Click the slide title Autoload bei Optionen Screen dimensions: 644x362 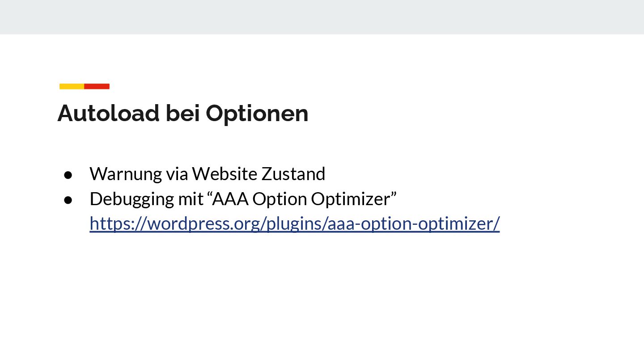pos(183,113)
